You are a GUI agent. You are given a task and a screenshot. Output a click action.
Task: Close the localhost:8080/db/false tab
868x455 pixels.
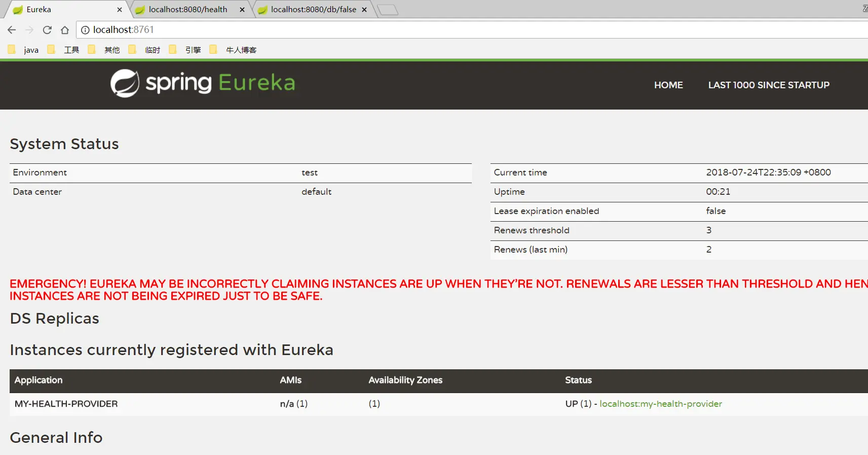[364, 10]
